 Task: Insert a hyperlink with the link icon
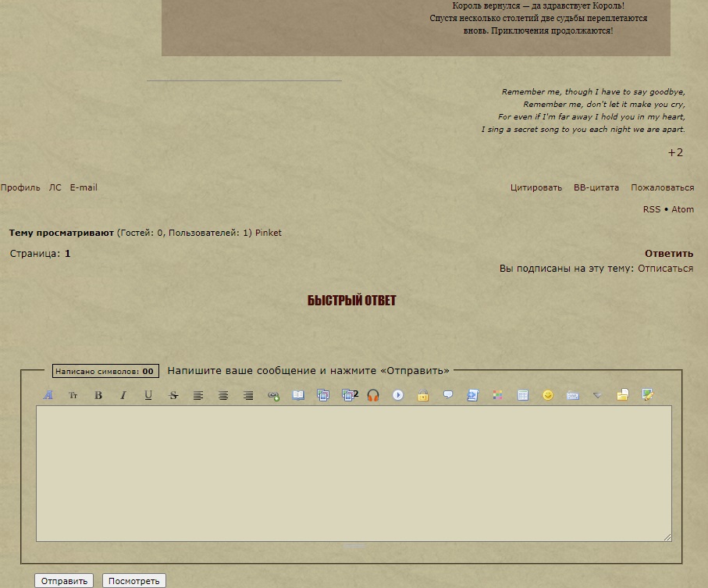(x=273, y=395)
